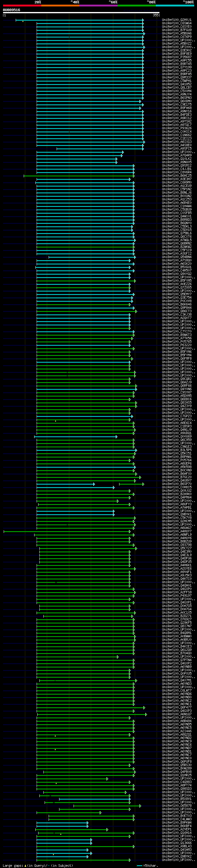Viewport: 197px width, 868px height.
Task: Select the label UniRef100_Q9BYK1
Action: click(177, 514)
